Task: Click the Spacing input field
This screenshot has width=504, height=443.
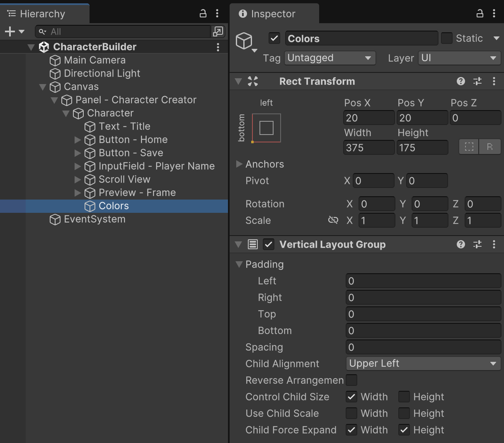Action: click(423, 347)
